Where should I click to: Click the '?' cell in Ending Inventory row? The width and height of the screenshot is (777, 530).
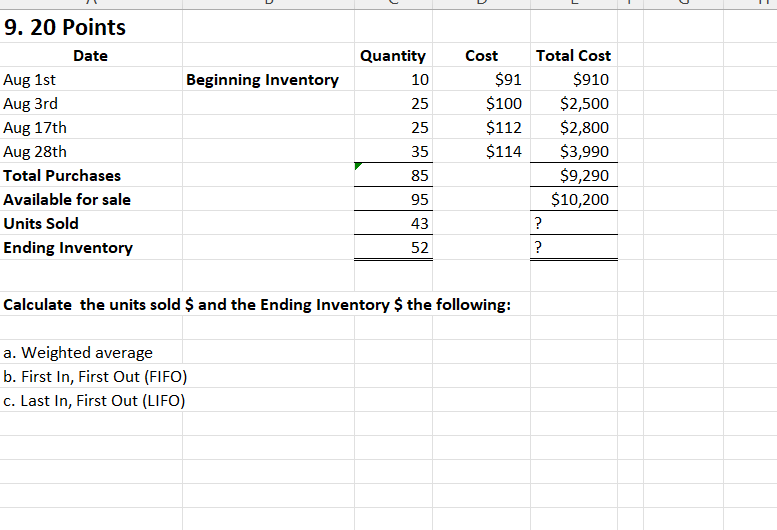[573, 247]
